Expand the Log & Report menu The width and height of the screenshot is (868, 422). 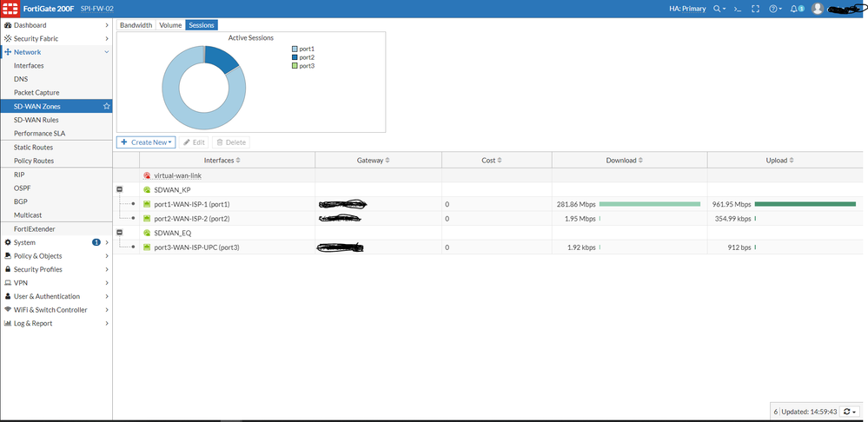pos(107,324)
